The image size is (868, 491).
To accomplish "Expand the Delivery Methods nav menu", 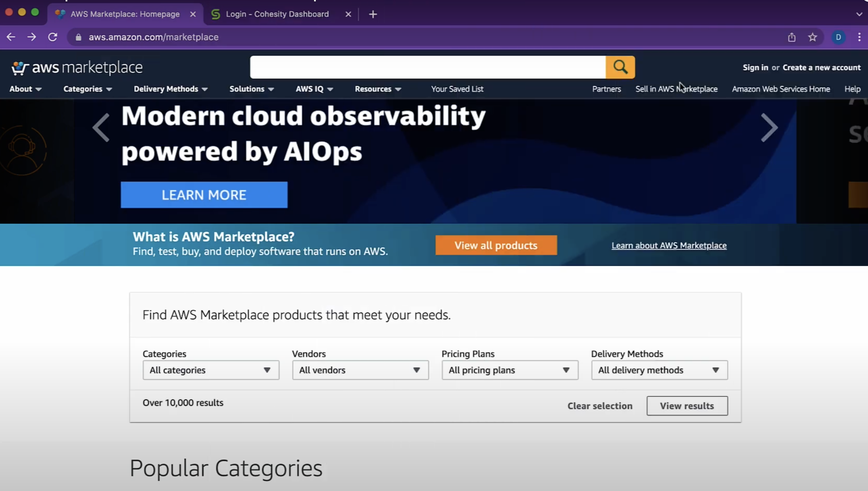I will pos(171,89).
